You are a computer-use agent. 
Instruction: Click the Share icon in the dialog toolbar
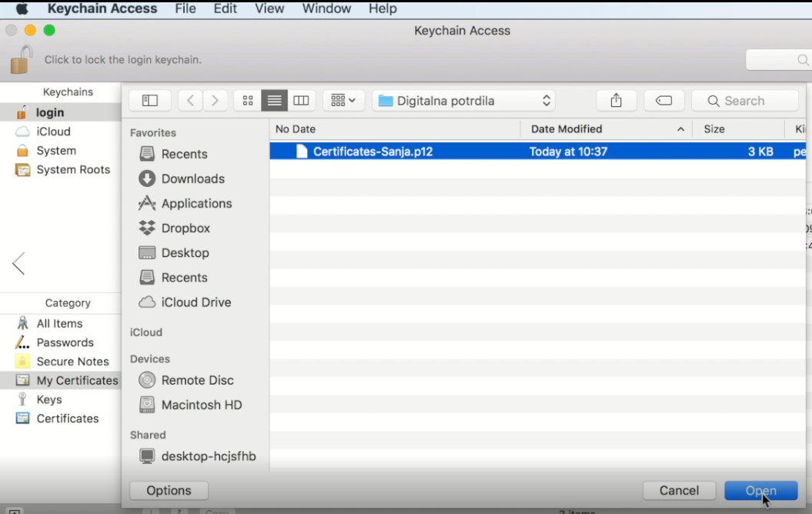click(617, 101)
